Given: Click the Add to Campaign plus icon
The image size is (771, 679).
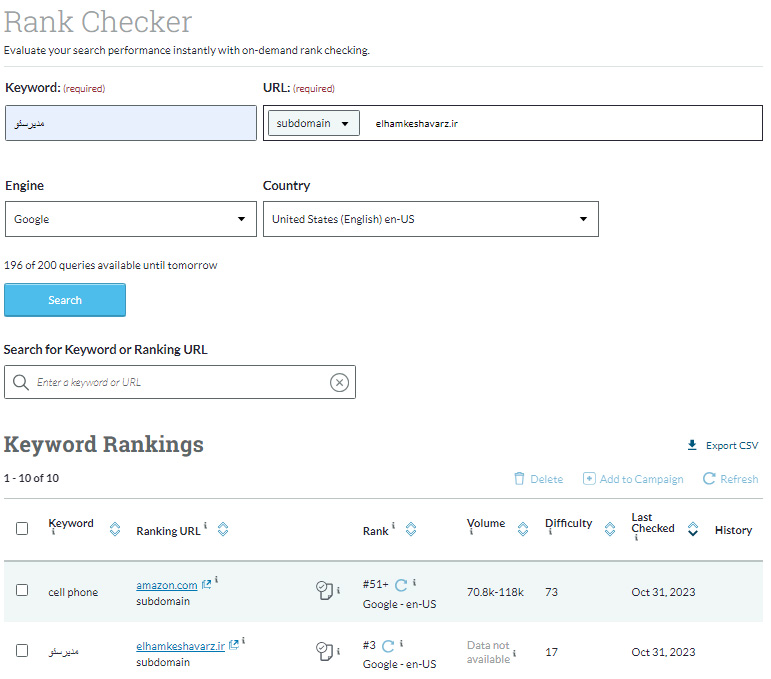Looking at the screenshot, I should coord(589,479).
